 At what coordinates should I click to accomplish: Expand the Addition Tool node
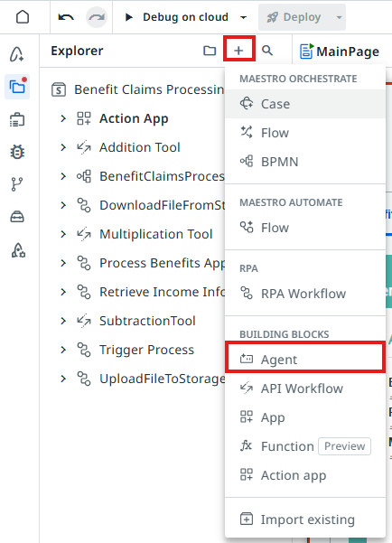coord(63,147)
